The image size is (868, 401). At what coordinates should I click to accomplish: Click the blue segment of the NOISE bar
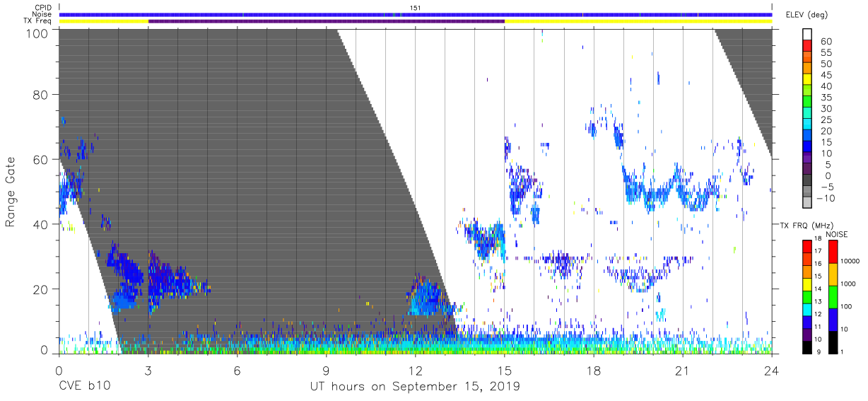(833, 320)
